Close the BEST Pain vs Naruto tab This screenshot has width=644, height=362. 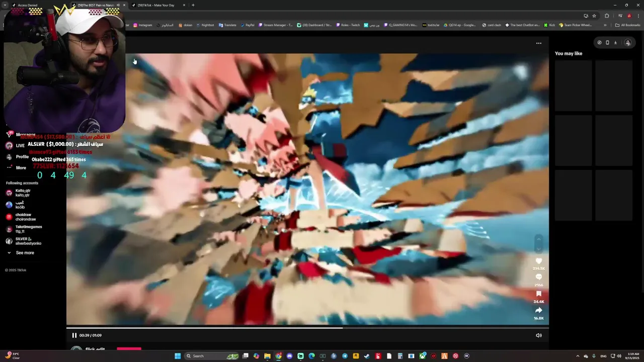(x=124, y=5)
